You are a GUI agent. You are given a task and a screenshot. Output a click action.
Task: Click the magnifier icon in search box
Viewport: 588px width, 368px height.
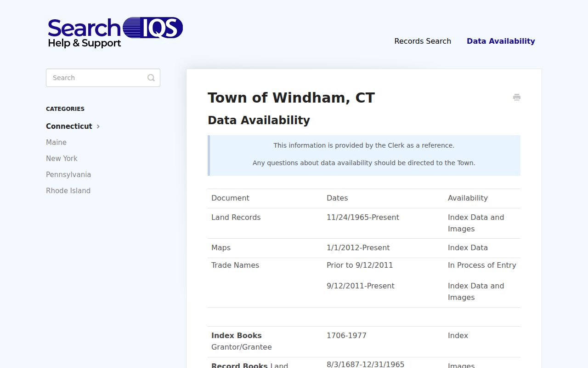pyautogui.click(x=151, y=78)
